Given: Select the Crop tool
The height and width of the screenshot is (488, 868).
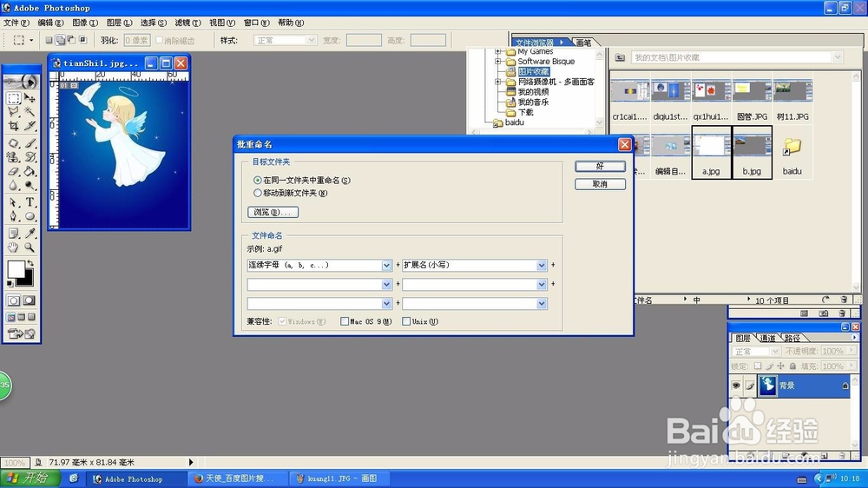Looking at the screenshot, I should pyautogui.click(x=13, y=126).
